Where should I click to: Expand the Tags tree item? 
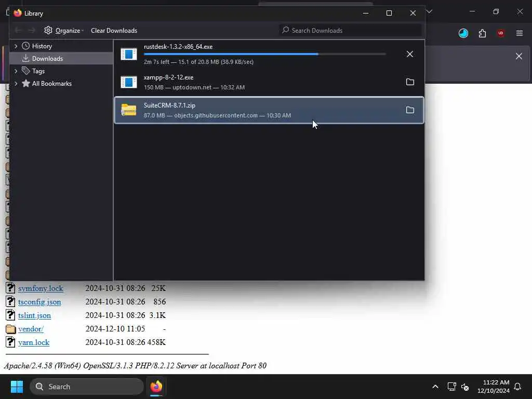click(16, 71)
